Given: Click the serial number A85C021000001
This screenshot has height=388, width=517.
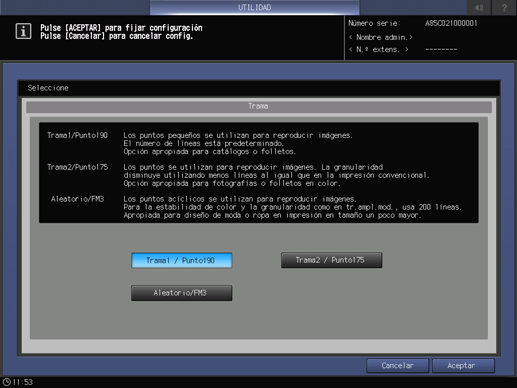Looking at the screenshot, I should point(451,23).
